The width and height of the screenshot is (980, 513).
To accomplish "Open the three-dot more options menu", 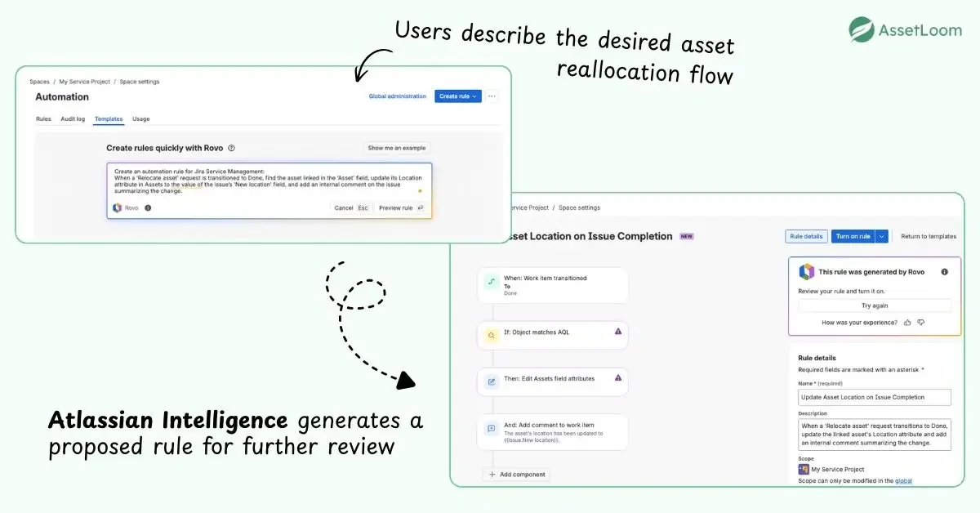I will point(492,96).
